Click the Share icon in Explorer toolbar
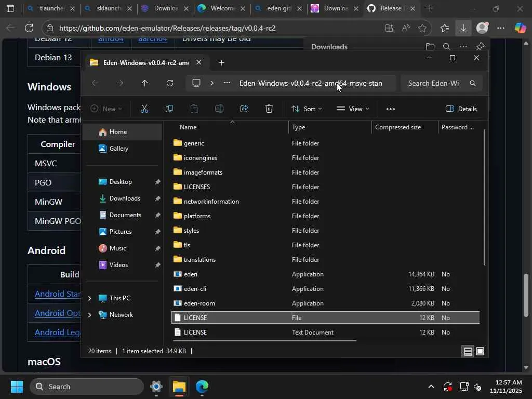Screen dimensions: 532x399 coord(244,109)
